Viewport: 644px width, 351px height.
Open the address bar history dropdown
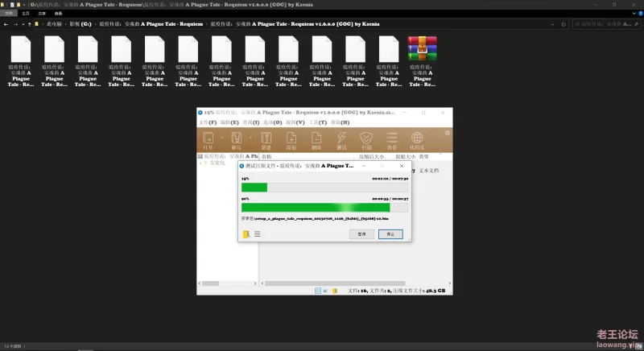coord(552,24)
